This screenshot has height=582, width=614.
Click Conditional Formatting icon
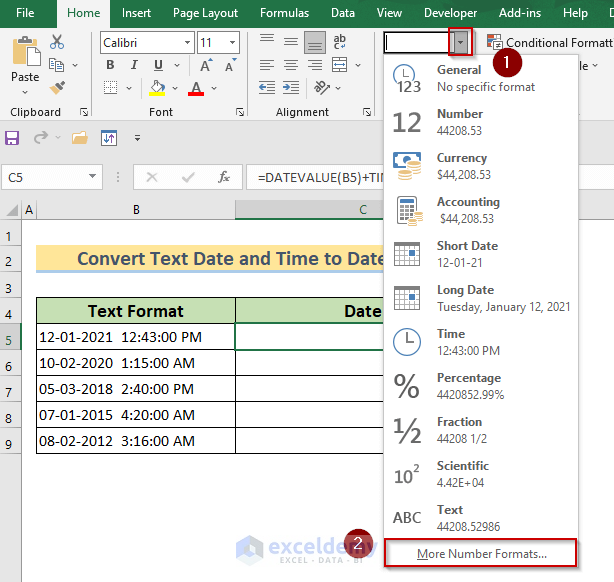(x=495, y=43)
